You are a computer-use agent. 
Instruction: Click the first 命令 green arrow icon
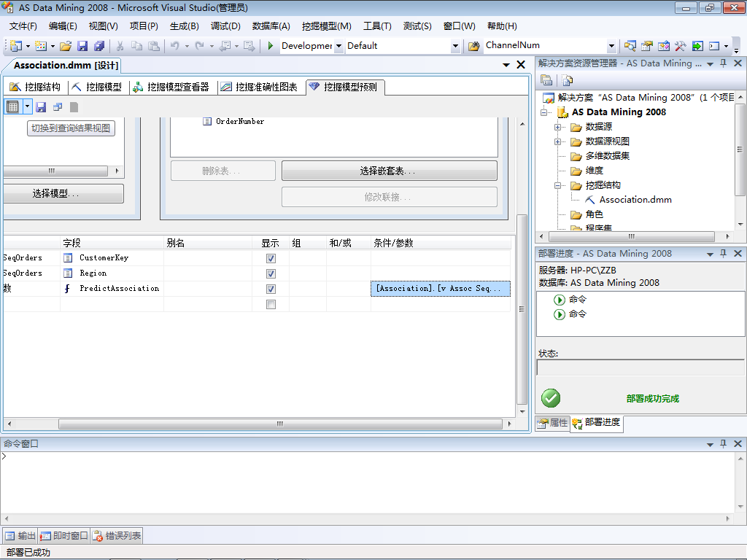tap(560, 300)
